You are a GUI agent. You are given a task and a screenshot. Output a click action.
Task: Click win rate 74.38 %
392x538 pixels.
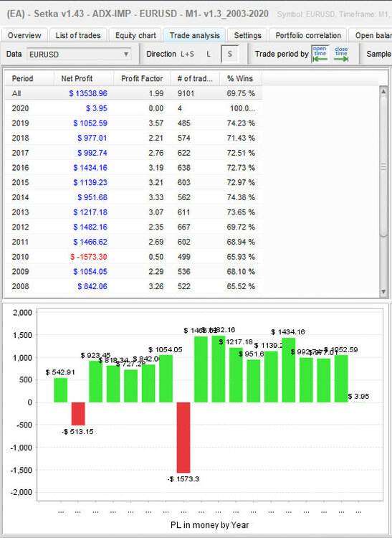241,198
